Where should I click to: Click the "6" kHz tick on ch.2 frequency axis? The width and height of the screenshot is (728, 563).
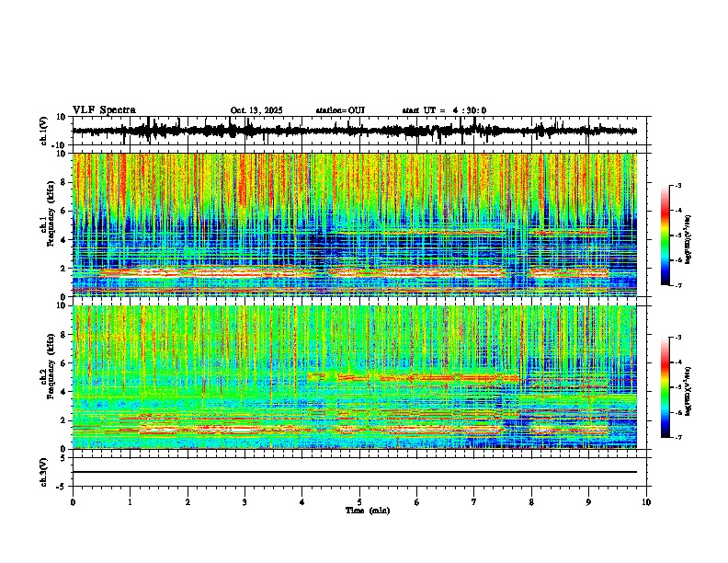click(x=64, y=363)
